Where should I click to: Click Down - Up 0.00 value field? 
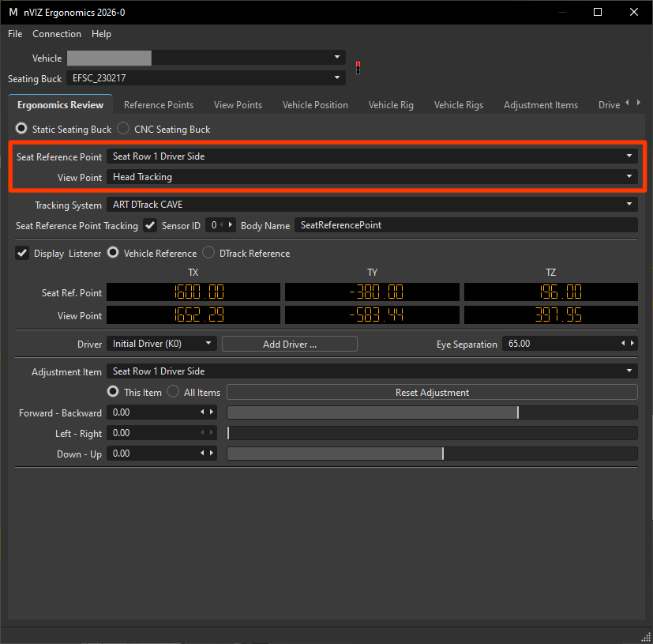click(x=162, y=453)
